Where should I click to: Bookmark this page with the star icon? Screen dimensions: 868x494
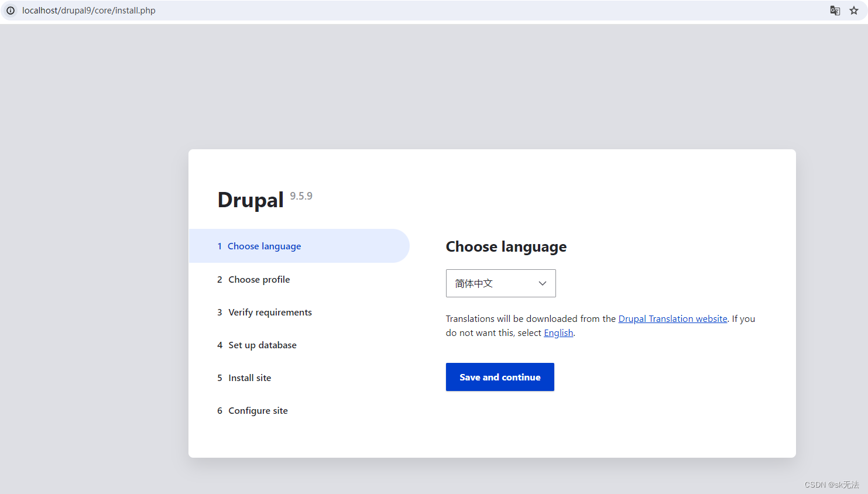pyautogui.click(x=854, y=11)
